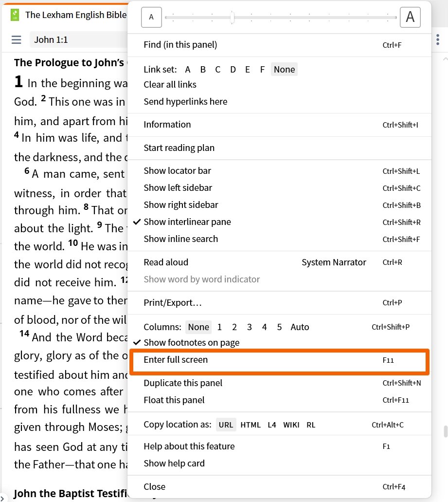
Task: Set Columns to None
Action: pos(198,327)
